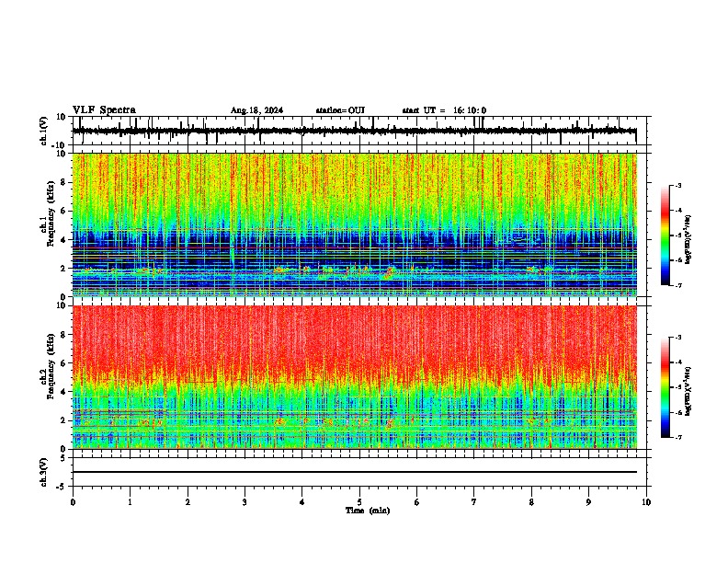Click the "ch.3(V)" axis label

[x=44, y=473]
